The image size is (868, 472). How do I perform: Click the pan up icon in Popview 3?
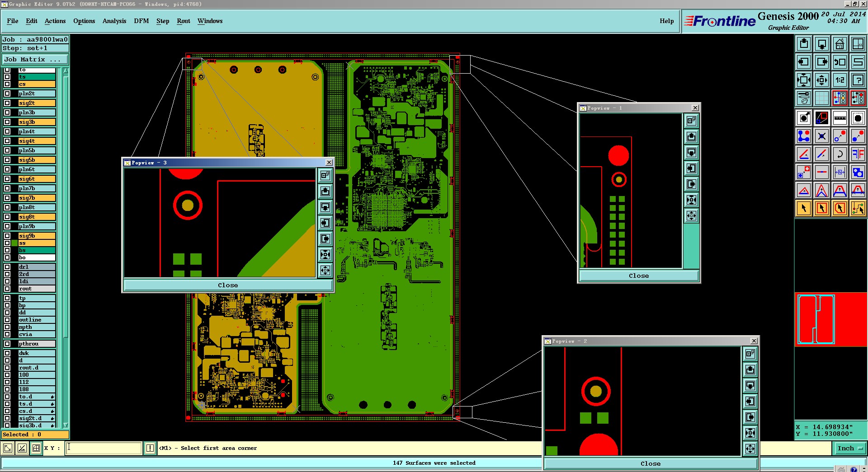point(325,192)
